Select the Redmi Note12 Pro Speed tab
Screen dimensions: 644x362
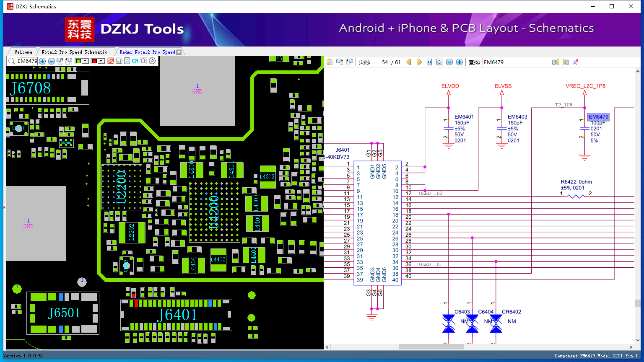pyautogui.click(x=148, y=52)
